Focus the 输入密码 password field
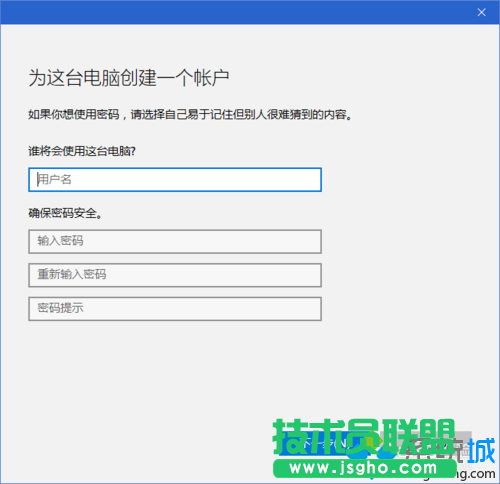Image resolution: width=500 pixels, height=484 pixels. point(175,241)
